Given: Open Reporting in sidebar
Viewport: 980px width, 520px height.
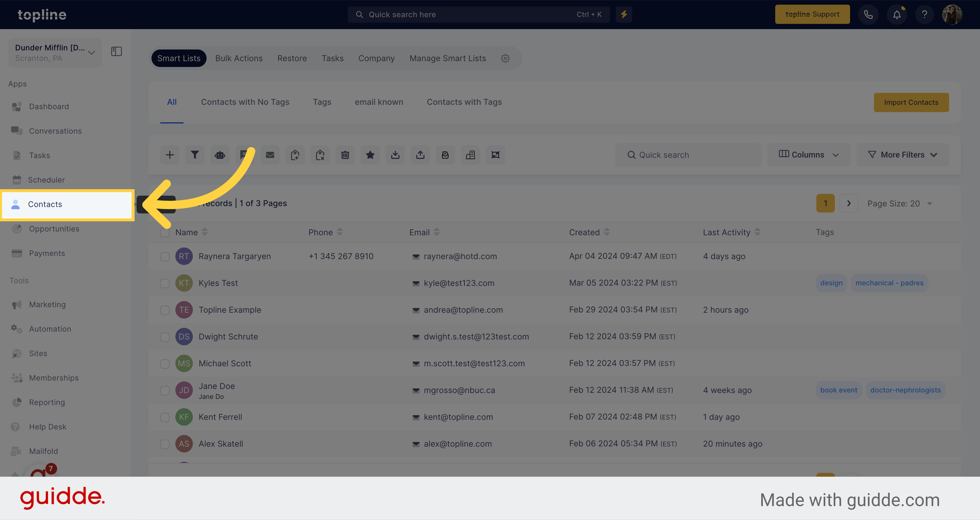Looking at the screenshot, I should [47, 402].
